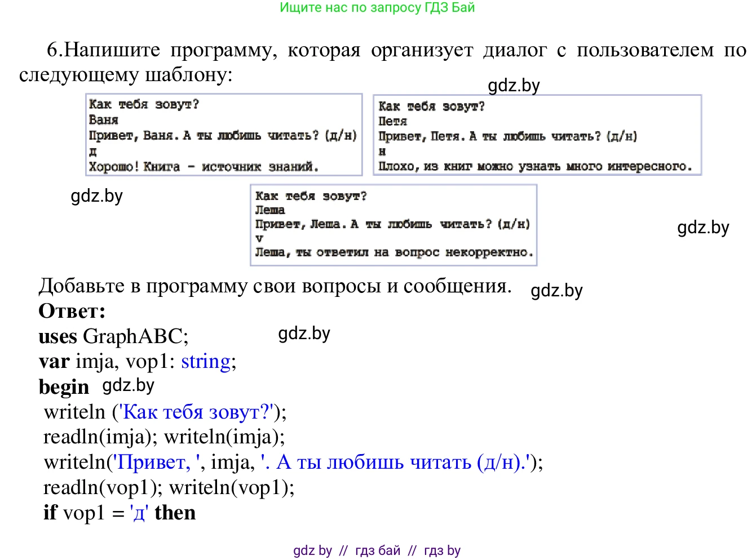This screenshot has height=560, width=756.
Task: Click the dialog box containing Ваня conversation
Action: [224, 134]
